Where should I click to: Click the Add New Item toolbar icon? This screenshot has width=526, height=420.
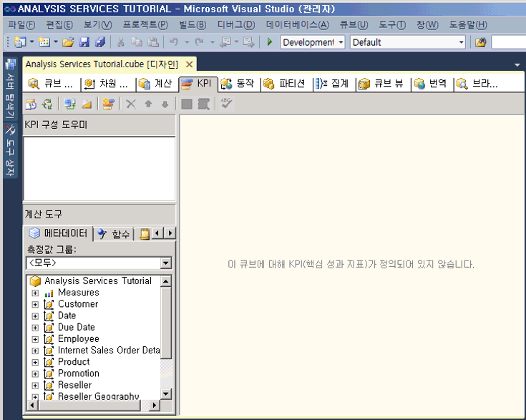point(44,42)
